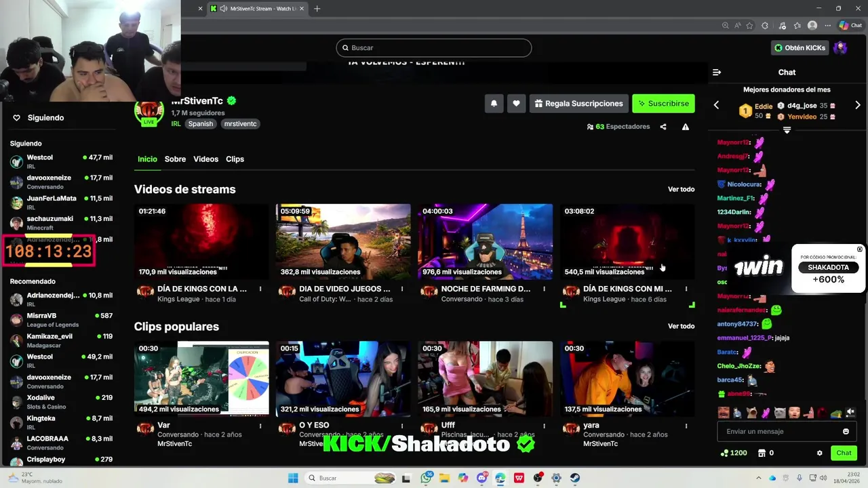The width and height of the screenshot is (868, 488).
Task: Open a new browser tab with plus button
Action: (317, 9)
